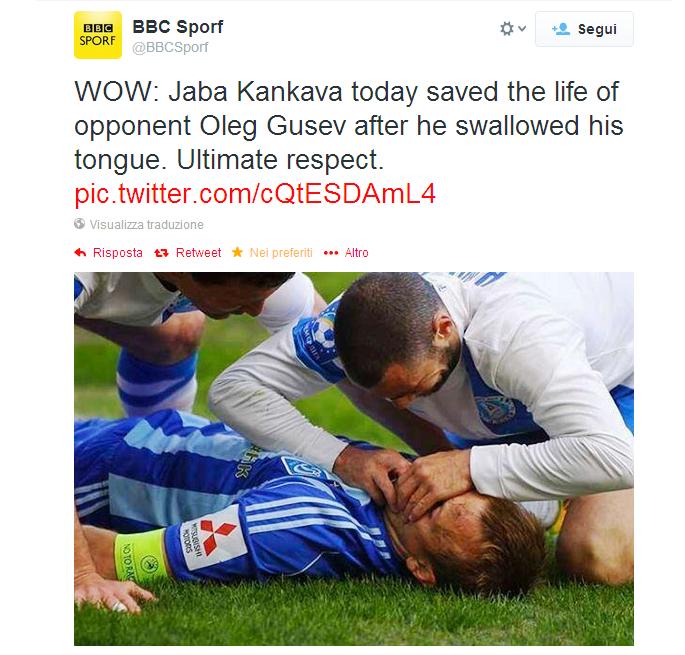Expand the Altro options menu

pos(357,253)
